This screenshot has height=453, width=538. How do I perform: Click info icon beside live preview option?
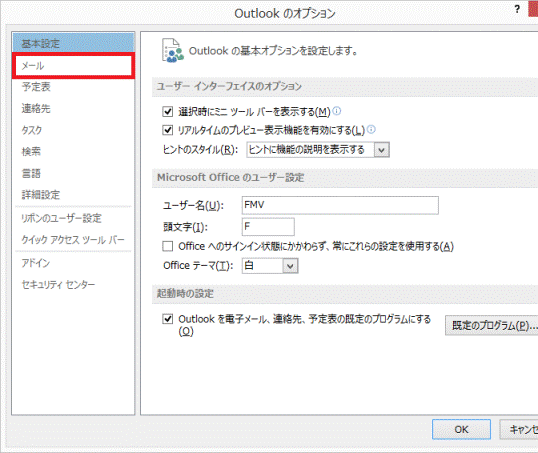coord(371,129)
